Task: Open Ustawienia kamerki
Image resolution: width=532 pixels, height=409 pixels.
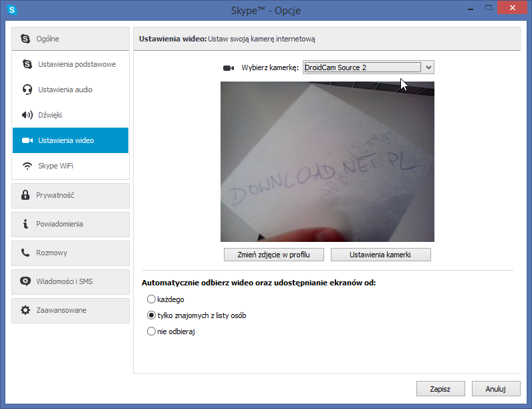Action: pyautogui.click(x=381, y=255)
